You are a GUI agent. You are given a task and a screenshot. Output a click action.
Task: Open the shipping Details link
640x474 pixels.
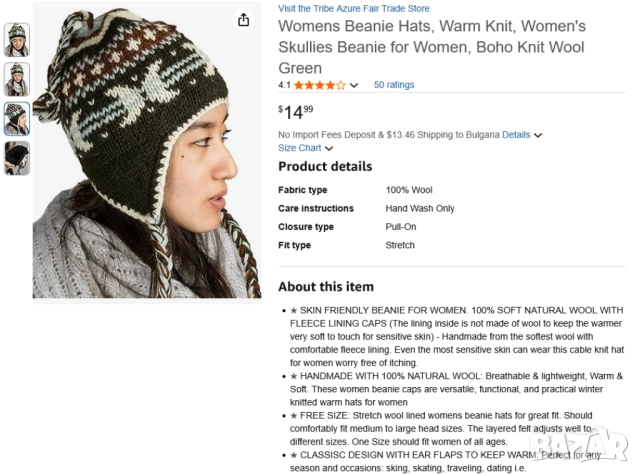click(516, 135)
